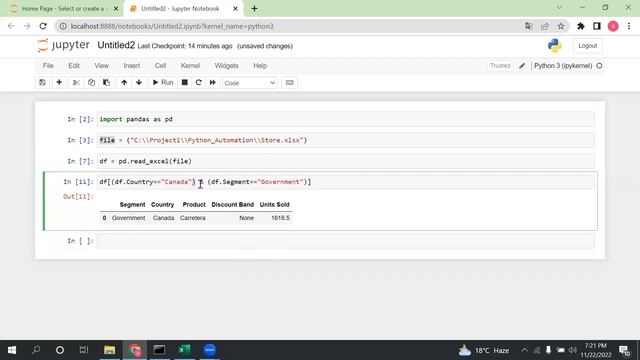Open the Cell menu
The image size is (640, 360).
(160, 66)
